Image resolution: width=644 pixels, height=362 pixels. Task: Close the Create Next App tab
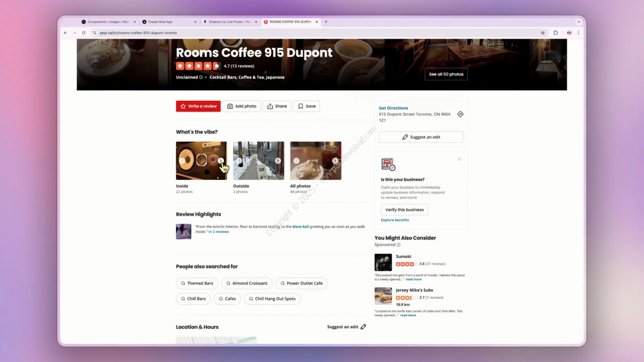coord(195,22)
